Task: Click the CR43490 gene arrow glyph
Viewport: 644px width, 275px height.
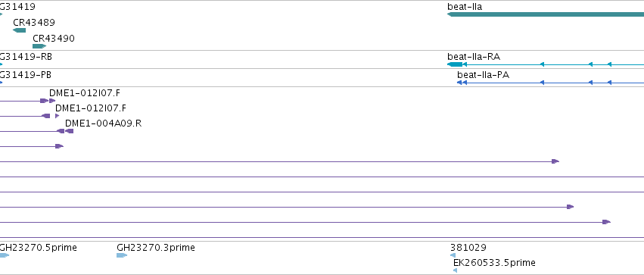Action: [39, 46]
